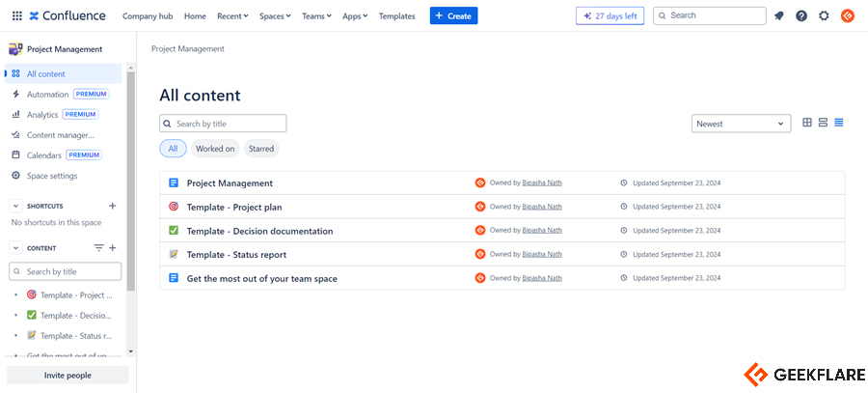Screen dimensions: 868x393
Task: Open the Project Management page row title
Action: [230, 182]
